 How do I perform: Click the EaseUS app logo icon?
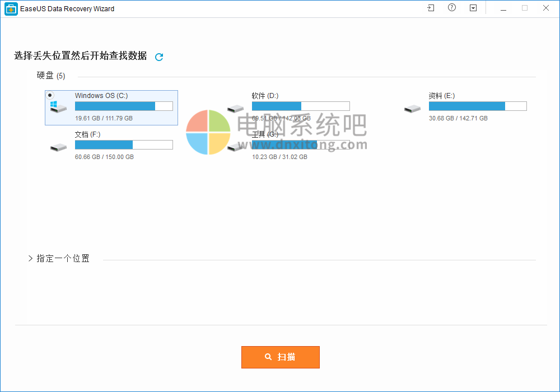[11, 9]
